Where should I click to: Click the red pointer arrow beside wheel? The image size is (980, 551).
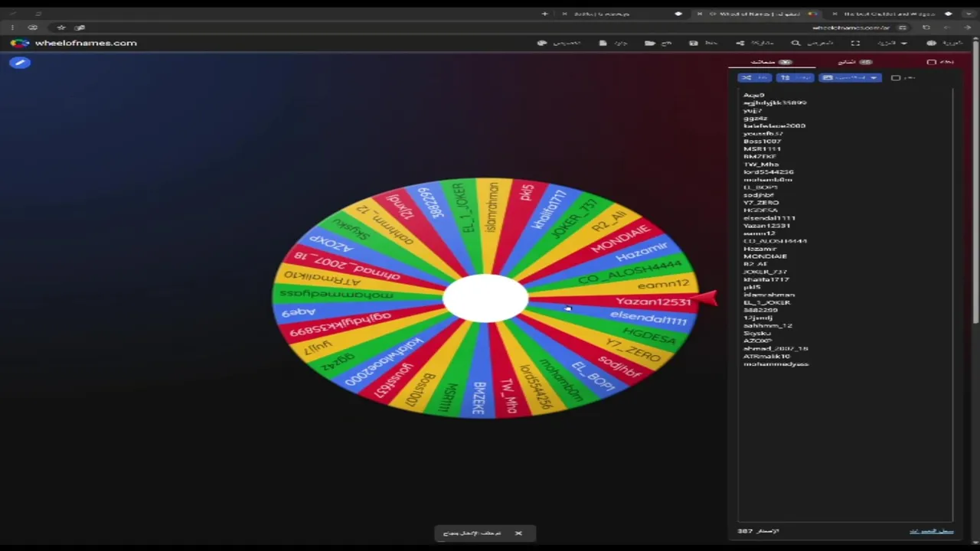(x=704, y=298)
